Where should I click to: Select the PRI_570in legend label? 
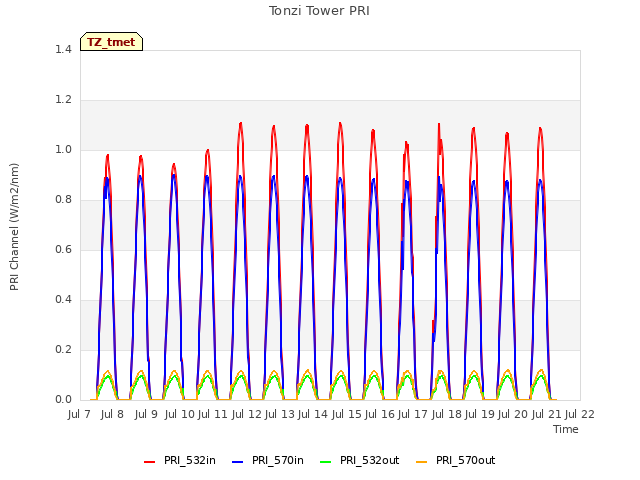[x=278, y=460]
